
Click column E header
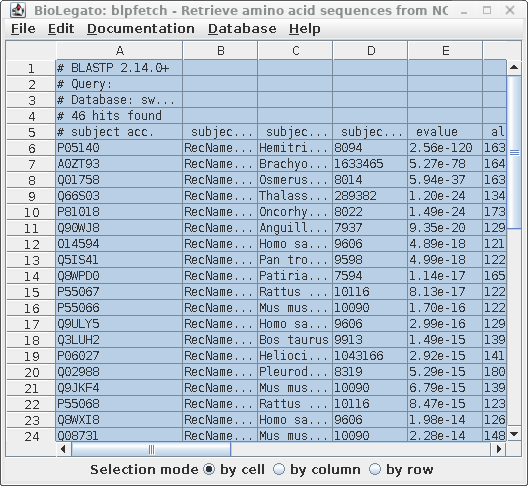click(445, 51)
